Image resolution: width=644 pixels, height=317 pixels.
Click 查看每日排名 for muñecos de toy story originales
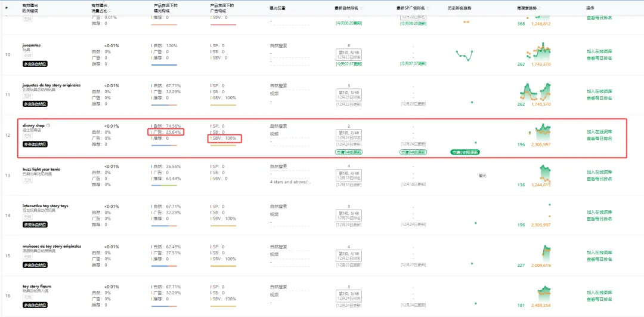(599, 259)
